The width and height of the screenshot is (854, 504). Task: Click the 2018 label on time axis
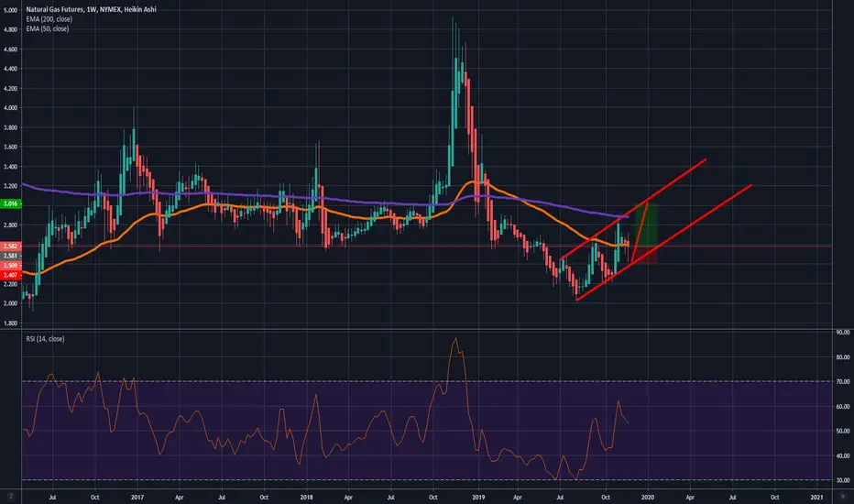click(x=307, y=497)
